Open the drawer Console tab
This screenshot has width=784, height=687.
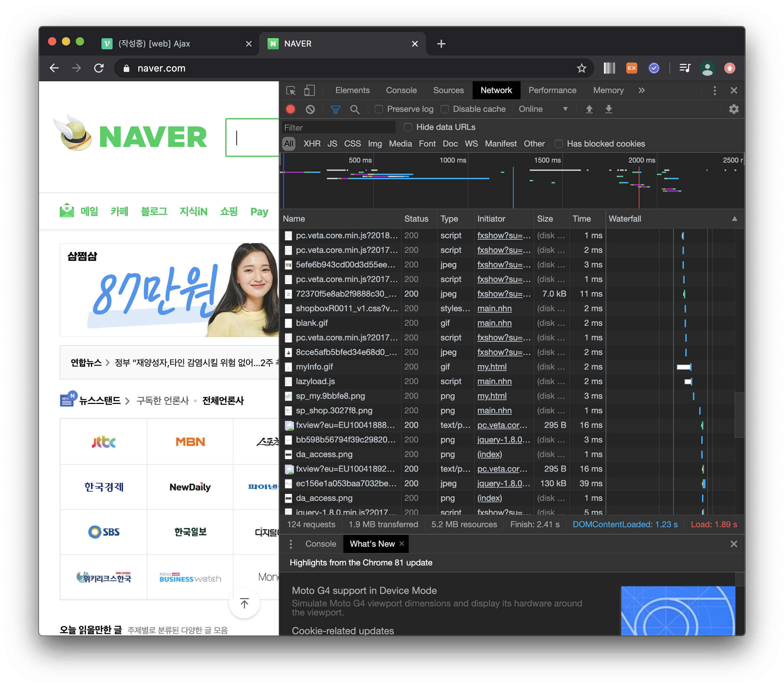(x=320, y=544)
